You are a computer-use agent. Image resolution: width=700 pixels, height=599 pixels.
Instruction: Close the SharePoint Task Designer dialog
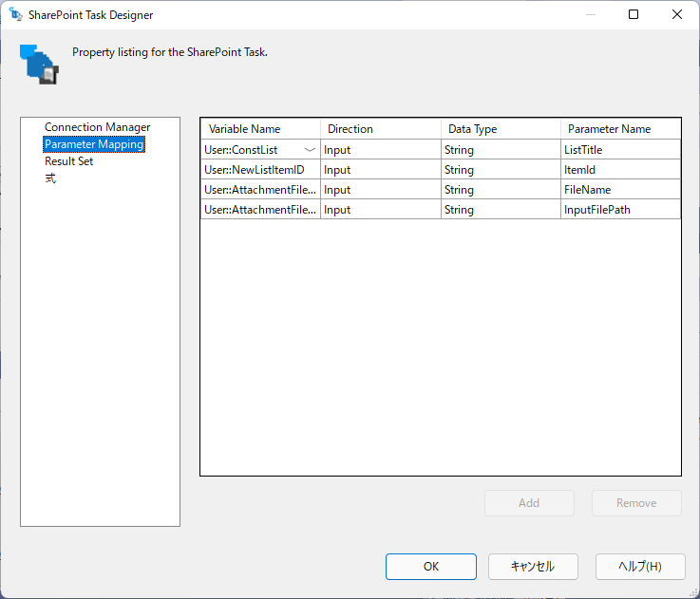tap(677, 15)
